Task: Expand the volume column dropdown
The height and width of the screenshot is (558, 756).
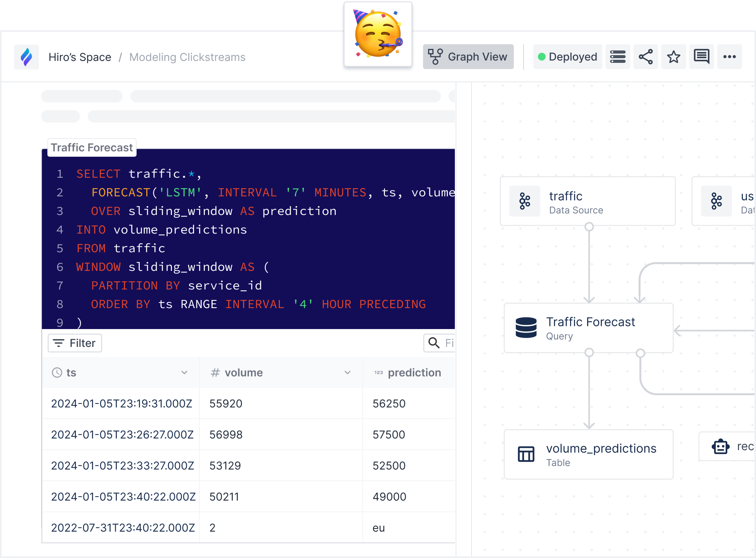Action: [347, 373]
